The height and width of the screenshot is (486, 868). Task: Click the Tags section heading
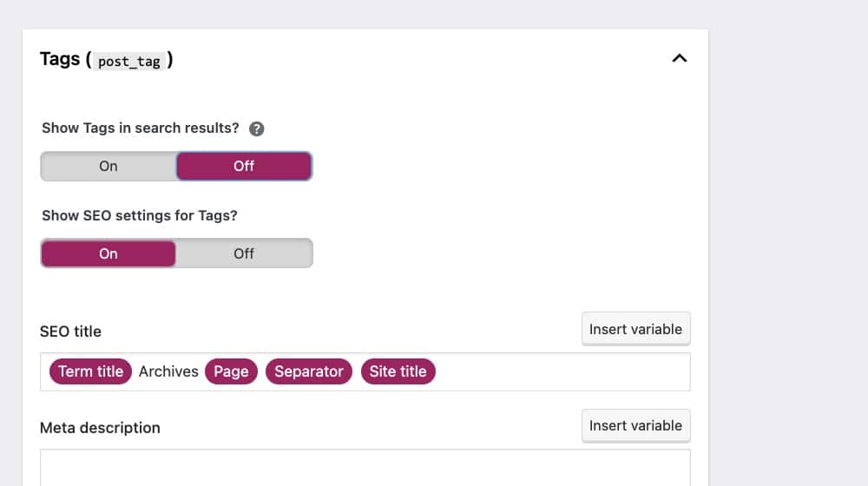(60, 59)
